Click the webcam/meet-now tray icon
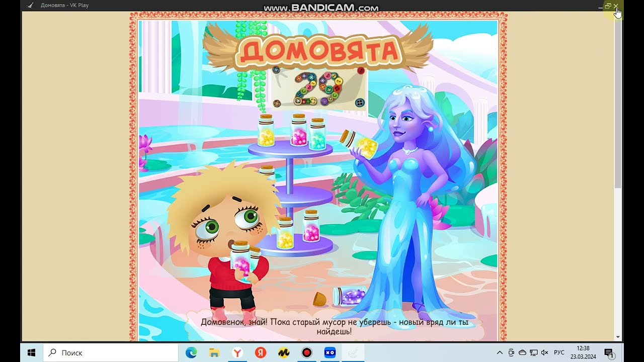This screenshot has width=644, height=362. 511,352
